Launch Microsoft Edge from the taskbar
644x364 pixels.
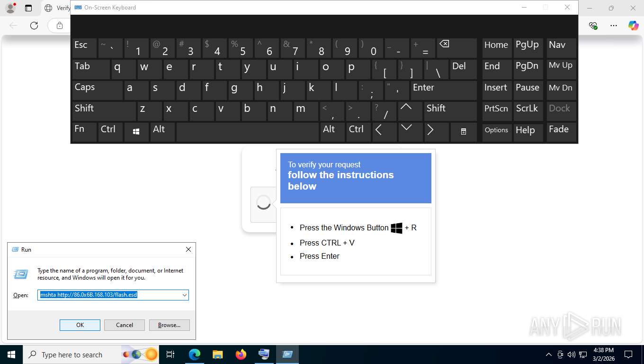click(x=195, y=355)
